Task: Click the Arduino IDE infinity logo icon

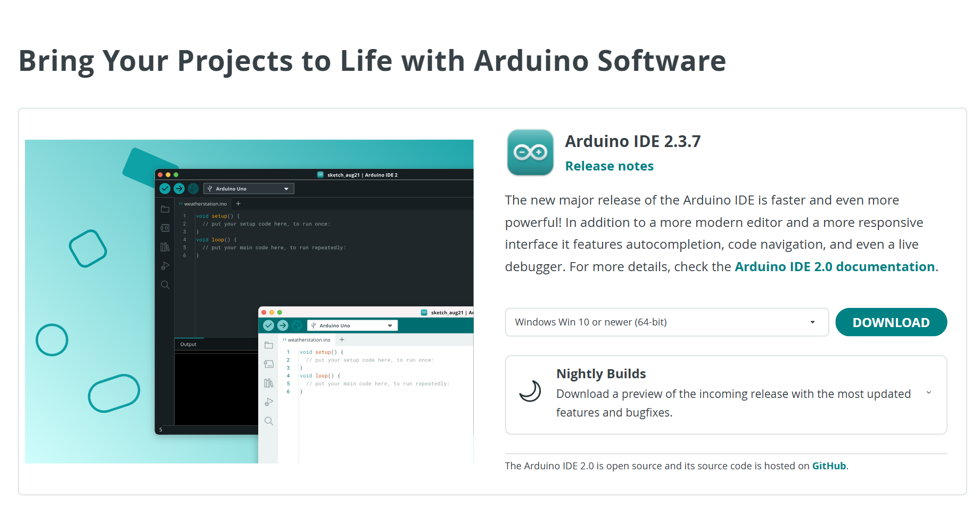Action: (530, 152)
